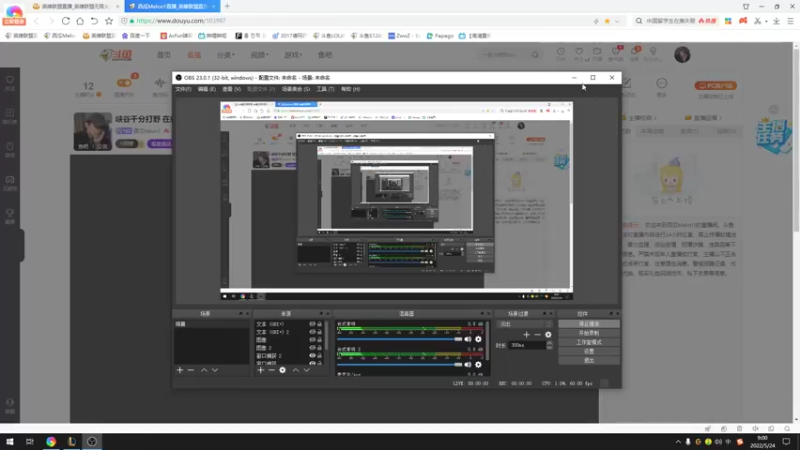Move the source up in the Sources panel

pos(295,370)
